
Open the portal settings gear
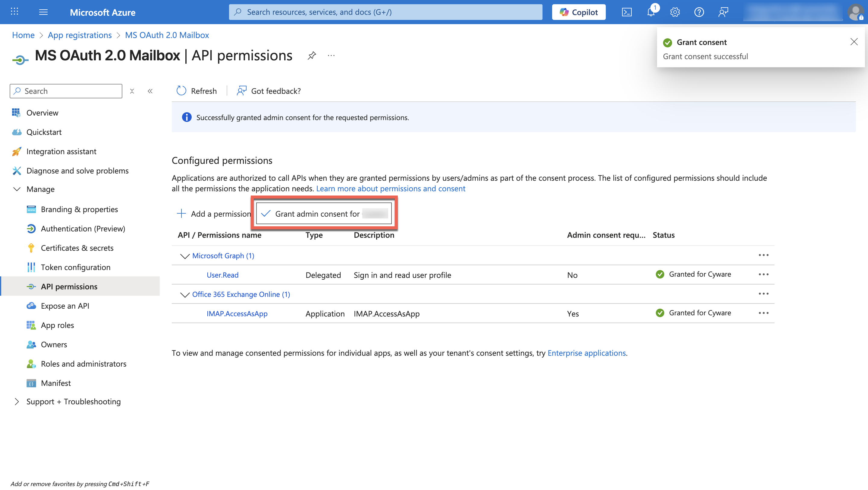click(675, 12)
